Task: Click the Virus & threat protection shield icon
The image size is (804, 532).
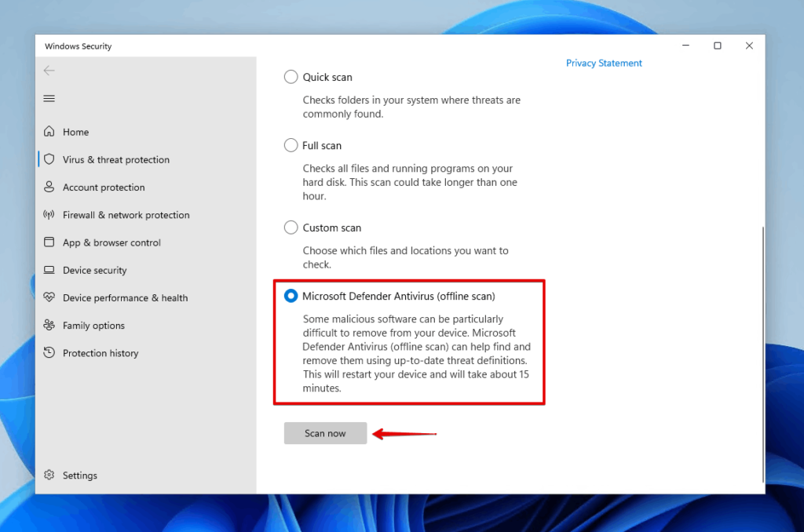Action: point(49,159)
